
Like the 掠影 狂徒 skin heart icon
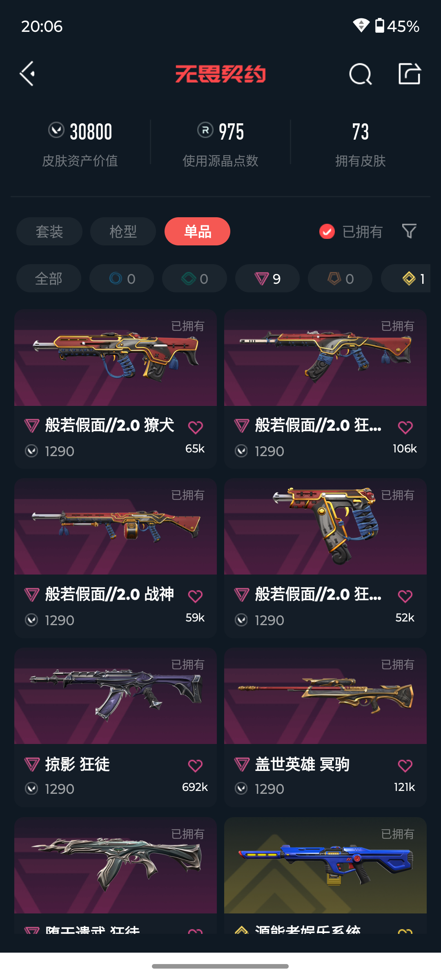(195, 765)
